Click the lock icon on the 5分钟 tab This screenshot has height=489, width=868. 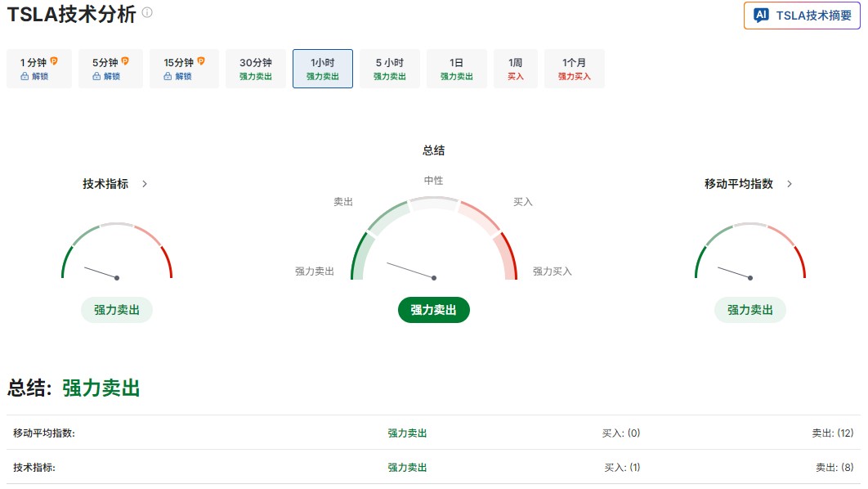click(96, 74)
